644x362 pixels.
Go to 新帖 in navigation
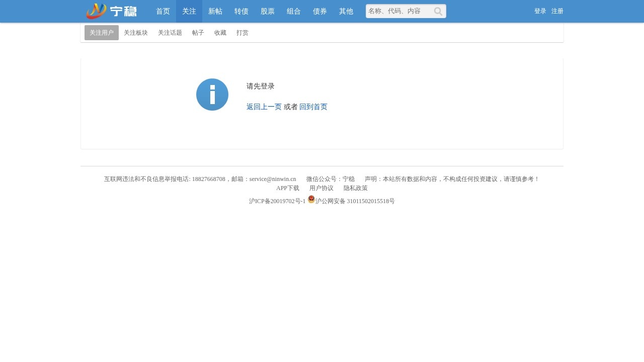click(x=215, y=11)
